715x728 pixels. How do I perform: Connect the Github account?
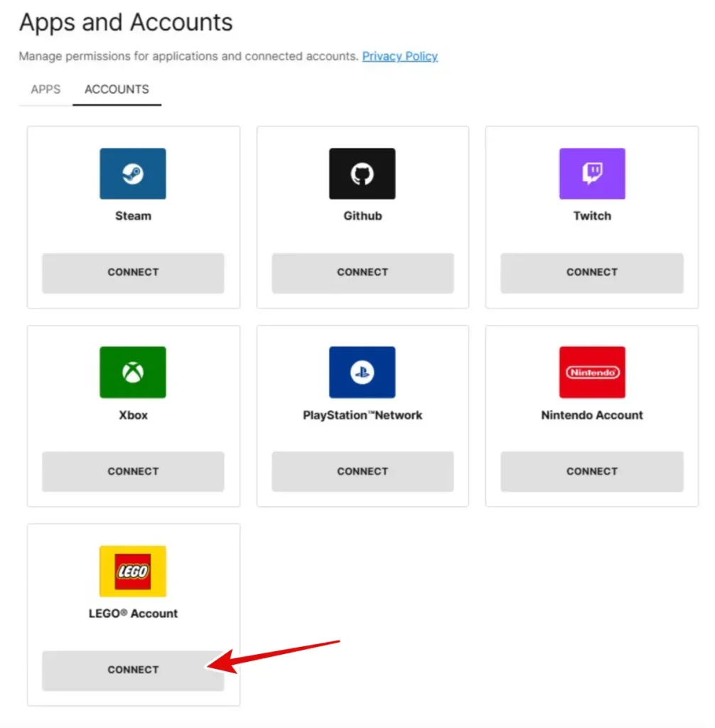click(x=362, y=272)
